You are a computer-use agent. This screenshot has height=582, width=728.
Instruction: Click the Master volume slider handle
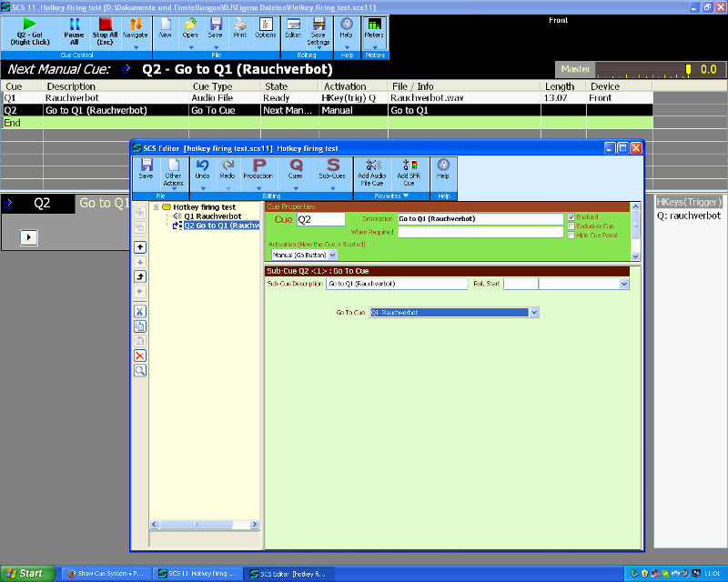pos(688,69)
